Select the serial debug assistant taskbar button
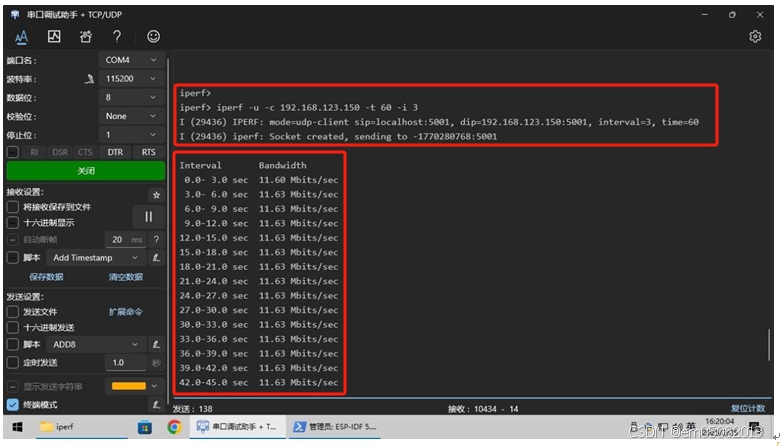Image resolution: width=780 pixels, height=446 pixels. click(238, 427)
